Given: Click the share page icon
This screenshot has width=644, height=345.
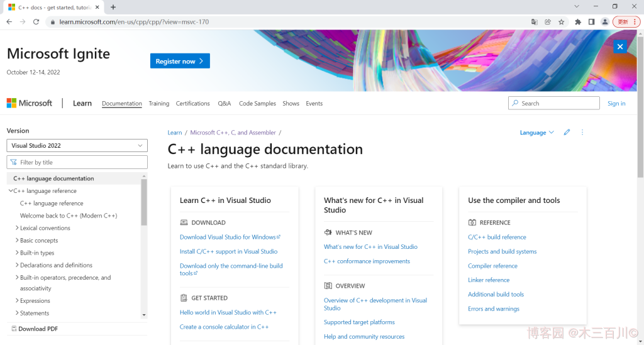Looking at the screenshot, I should (x=548, y=22).
